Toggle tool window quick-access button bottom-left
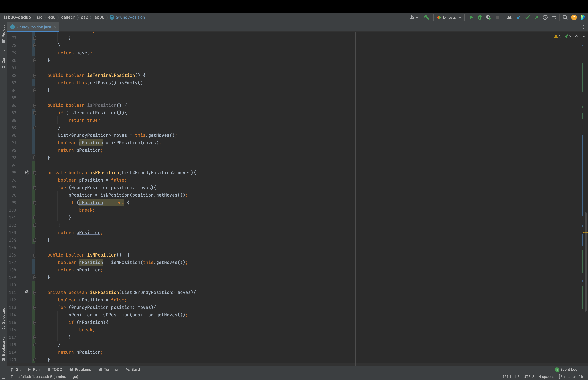This screenshot has height=380, width=588. pyautogui.click(x=4, y=377)
